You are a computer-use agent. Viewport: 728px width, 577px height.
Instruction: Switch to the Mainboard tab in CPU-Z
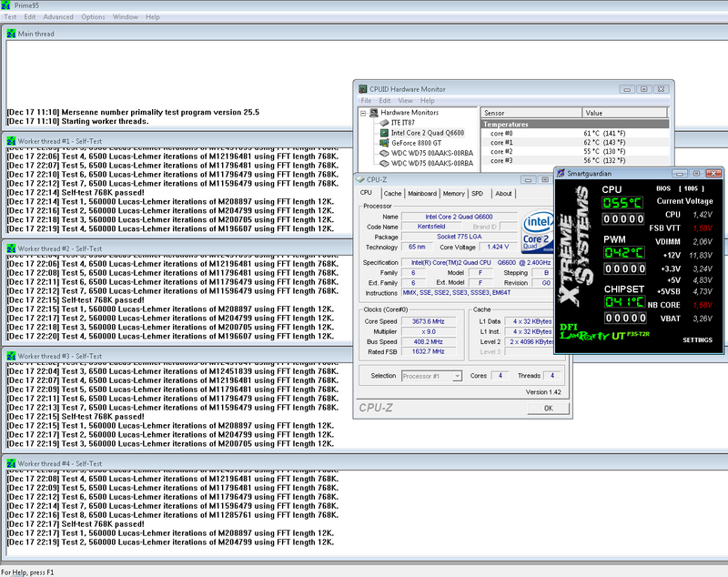(x=422, y=194)
